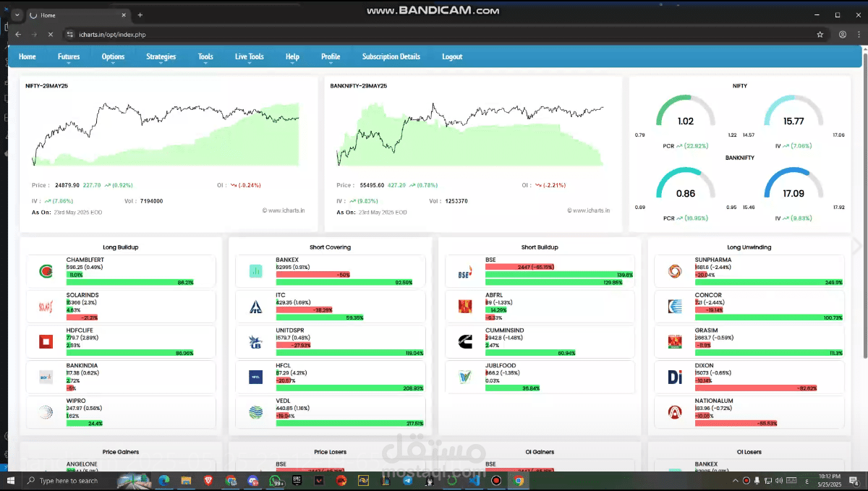Click Logout in the navigation bar

(452, 56)
